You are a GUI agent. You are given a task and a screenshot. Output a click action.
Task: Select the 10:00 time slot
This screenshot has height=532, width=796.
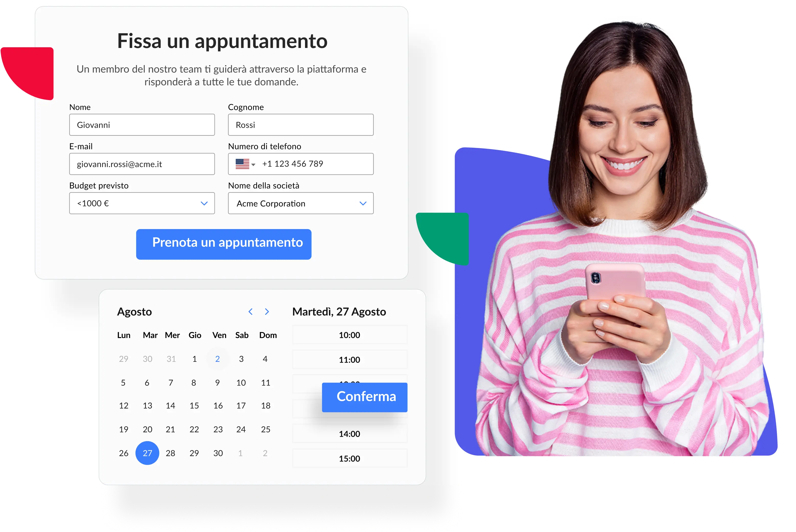349,335
